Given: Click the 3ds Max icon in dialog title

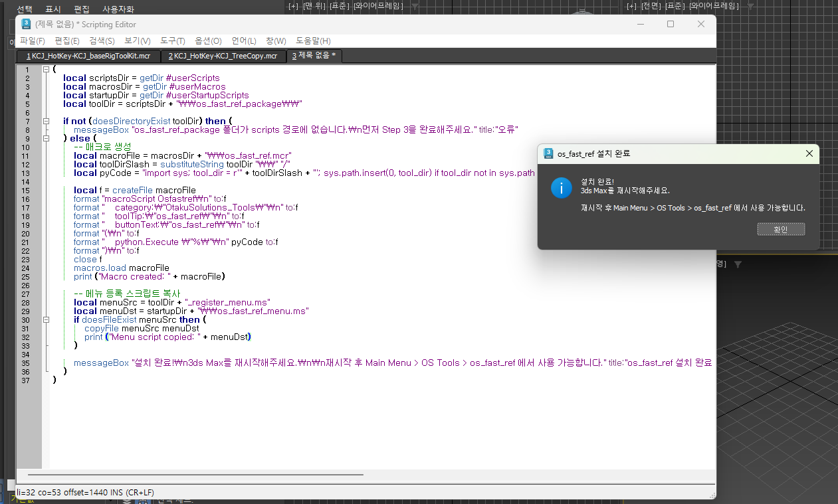Looking at the screenshot, I should (549, 153).
